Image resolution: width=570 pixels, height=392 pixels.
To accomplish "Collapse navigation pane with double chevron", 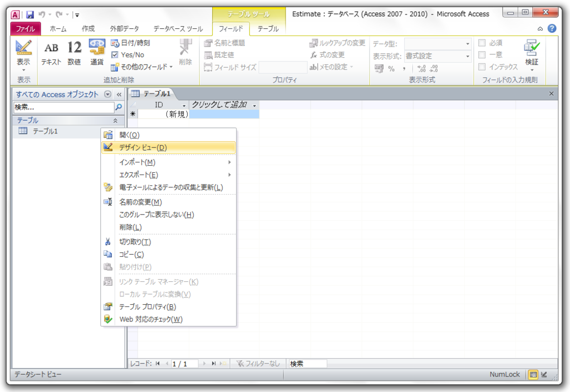I will pyautogui.click(x=119, y=95).
